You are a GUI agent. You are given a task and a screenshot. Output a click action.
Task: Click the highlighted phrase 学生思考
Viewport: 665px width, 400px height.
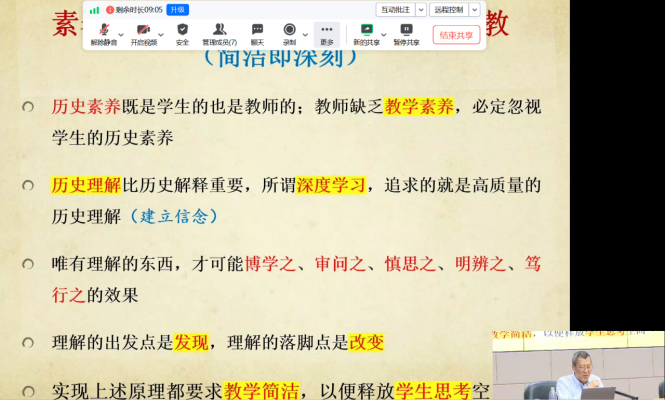pyautogui.click(x=433, y=391)
